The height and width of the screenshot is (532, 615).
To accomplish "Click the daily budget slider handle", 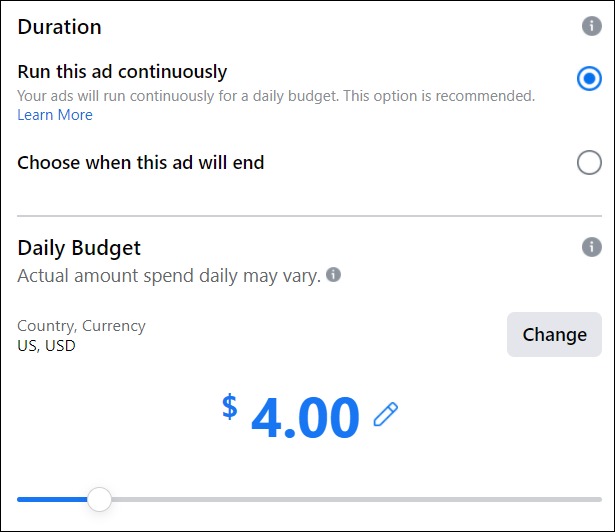I will click(x=99, y=499).
